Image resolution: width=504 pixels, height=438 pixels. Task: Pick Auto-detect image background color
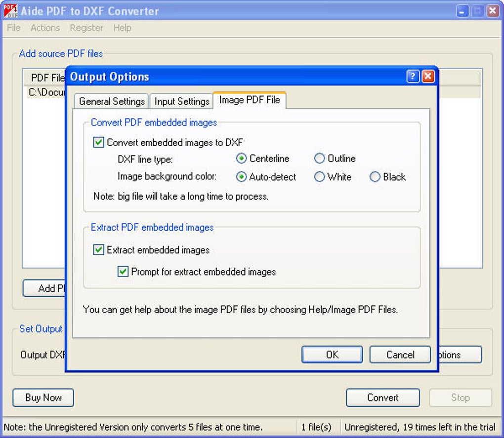coord(241,177)
